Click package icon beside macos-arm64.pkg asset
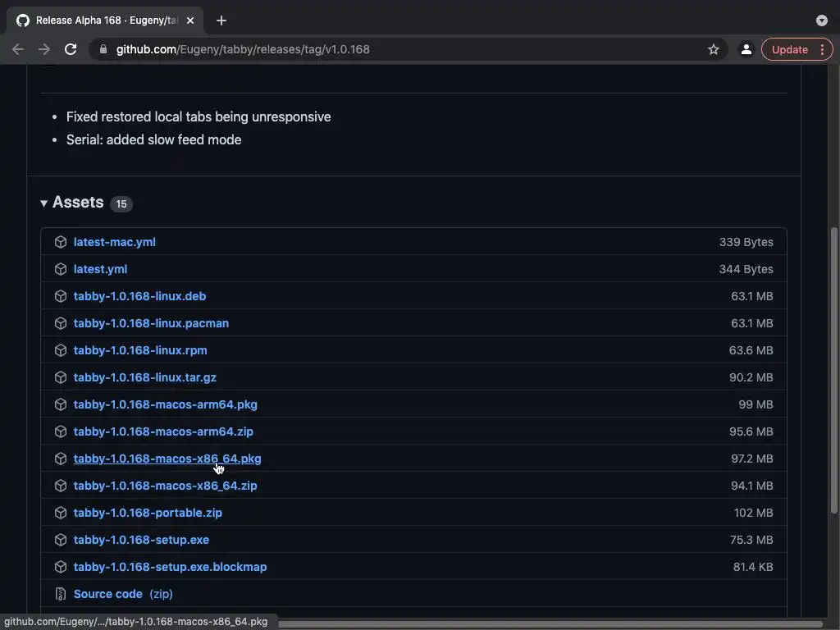The image size is (840, 630). click(61, 404)
